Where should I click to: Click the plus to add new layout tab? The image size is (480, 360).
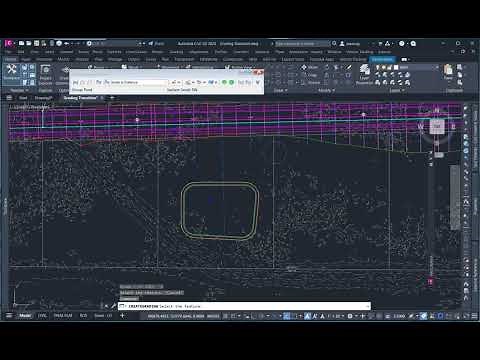pyautogui.click(x=122, y=315)
